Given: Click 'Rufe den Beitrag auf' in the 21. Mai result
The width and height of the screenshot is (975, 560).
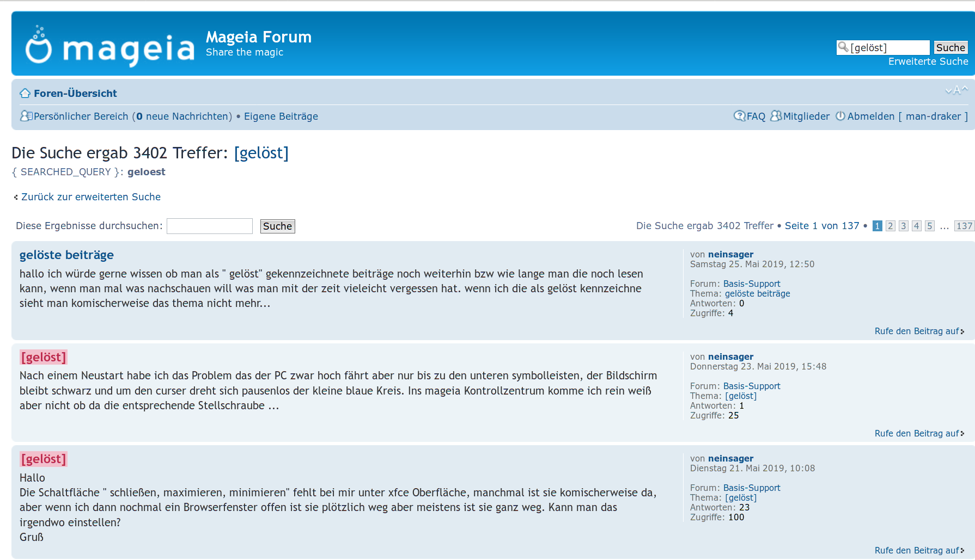Looking at the screenshot, I should pyautogui.click(x=917, y=551).
